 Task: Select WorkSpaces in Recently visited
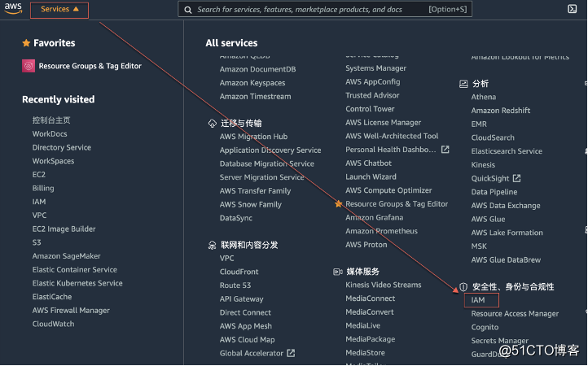(x=53, y=161)
